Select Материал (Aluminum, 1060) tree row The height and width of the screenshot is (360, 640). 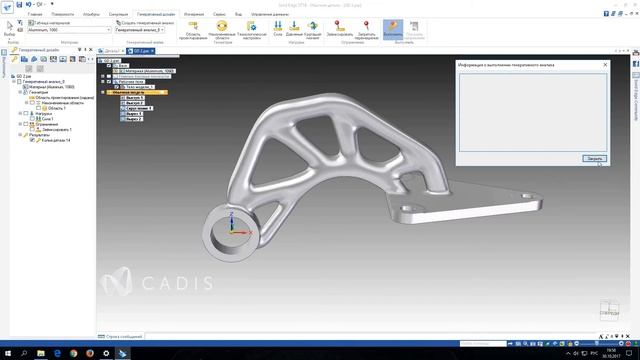(x=49, y=87)
